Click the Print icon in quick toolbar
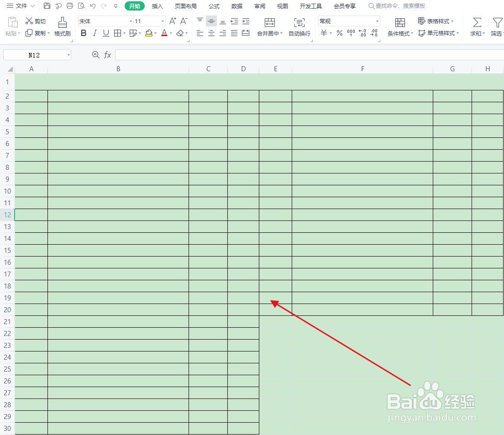The width and height of the screenshot is (504, 435). 70,6
